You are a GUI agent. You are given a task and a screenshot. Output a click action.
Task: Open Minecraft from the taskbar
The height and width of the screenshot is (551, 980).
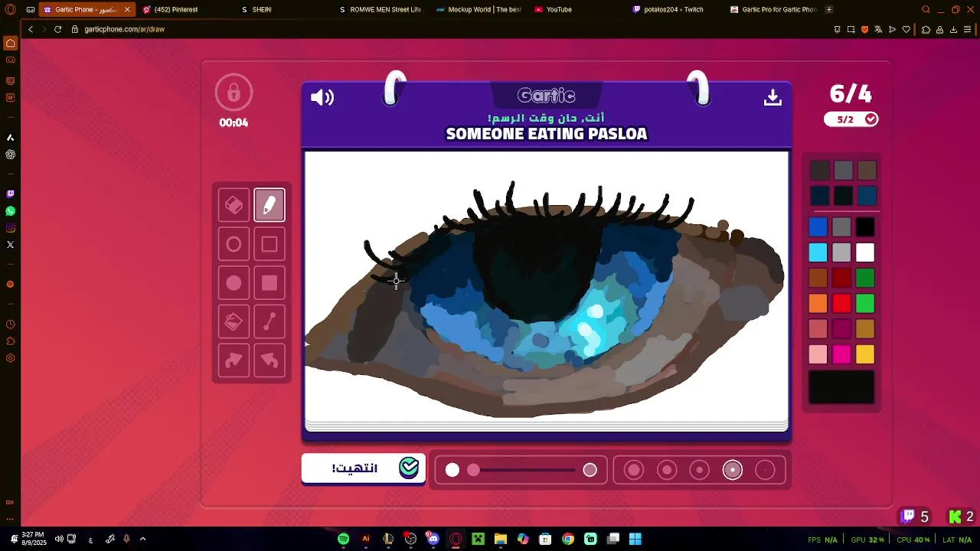click(478, 539)
